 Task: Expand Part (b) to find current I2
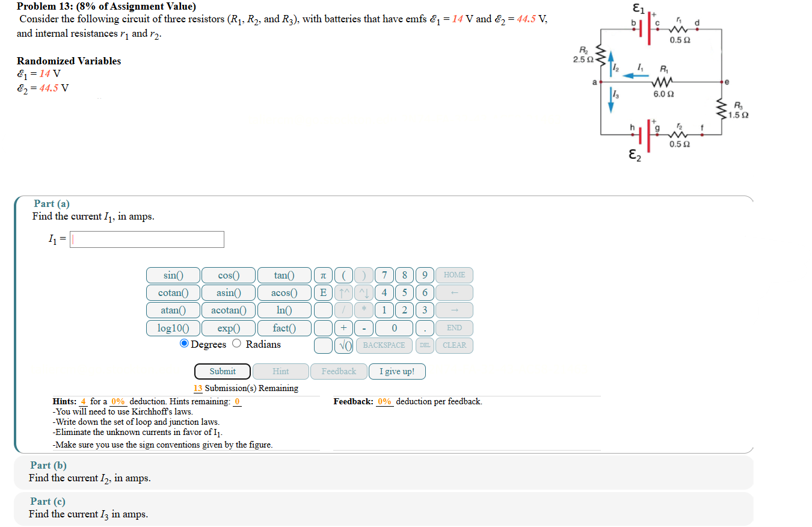click(x=48, y=465)
